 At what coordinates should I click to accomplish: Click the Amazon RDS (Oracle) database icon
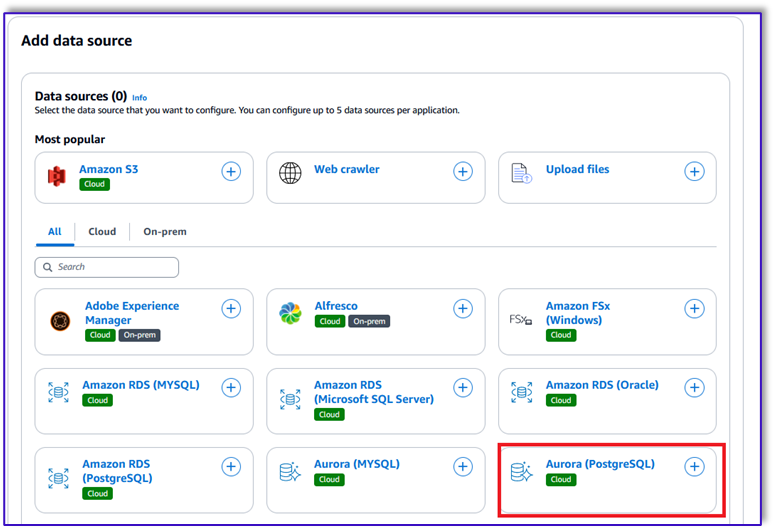click(x=522, y=392)
